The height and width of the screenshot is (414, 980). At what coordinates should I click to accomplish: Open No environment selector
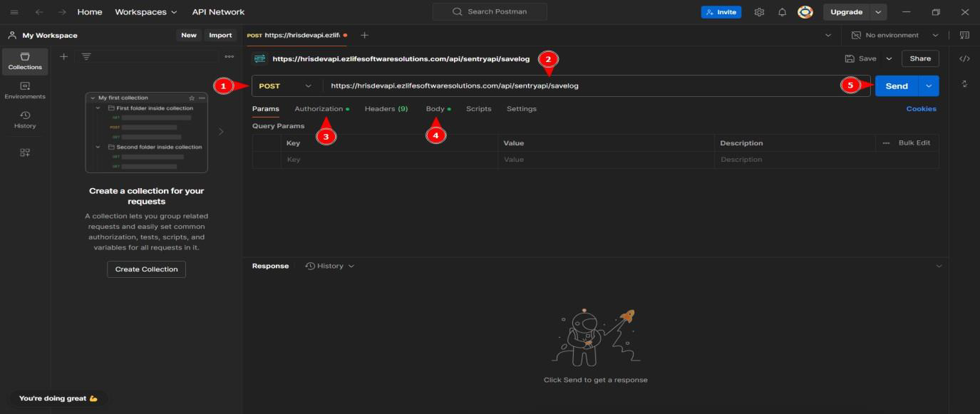point(896,35)
